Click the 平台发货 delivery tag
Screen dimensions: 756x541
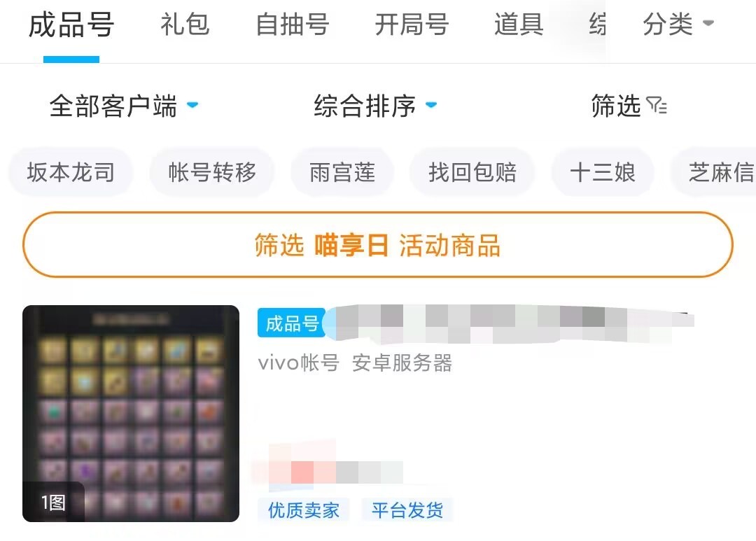(407, 510)
